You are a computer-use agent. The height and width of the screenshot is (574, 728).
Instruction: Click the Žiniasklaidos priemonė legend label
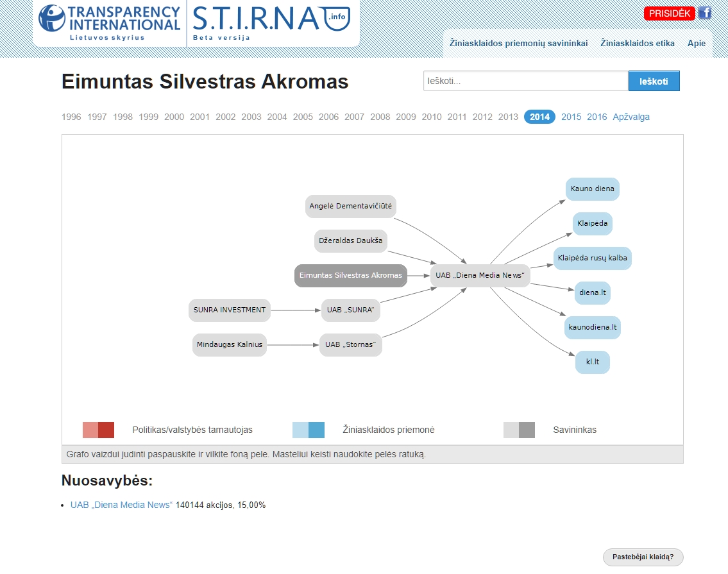(389, 430)
